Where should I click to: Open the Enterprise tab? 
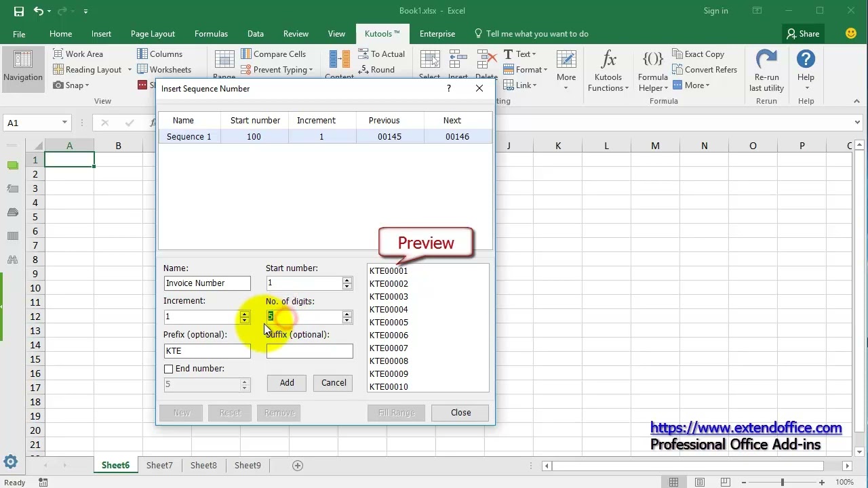pyautogui.click(x=437, y=34)
